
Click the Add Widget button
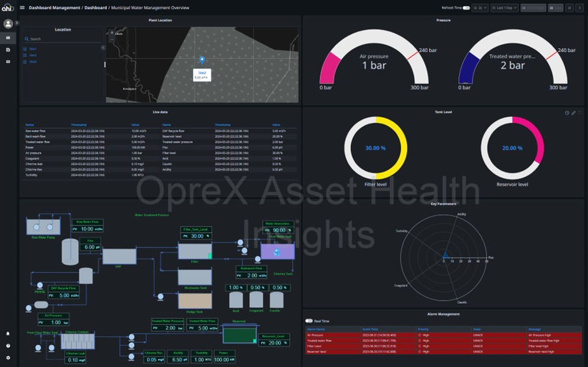pos(533,8)
